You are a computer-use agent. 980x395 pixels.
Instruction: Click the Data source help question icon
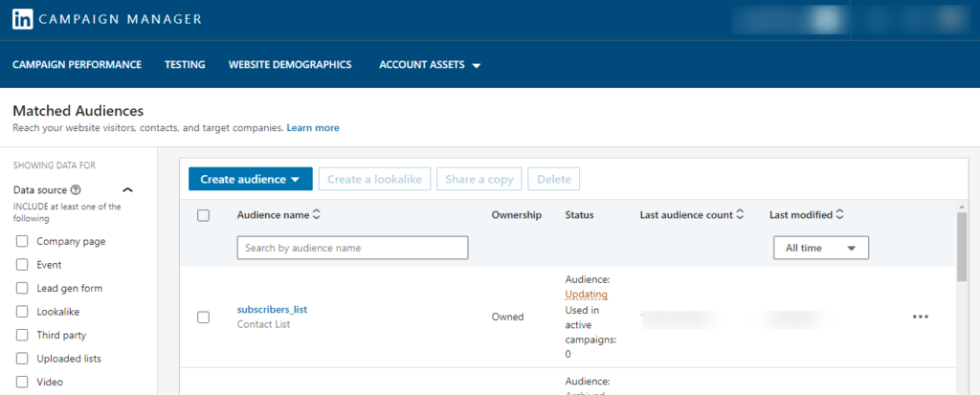tap(76, 190)
